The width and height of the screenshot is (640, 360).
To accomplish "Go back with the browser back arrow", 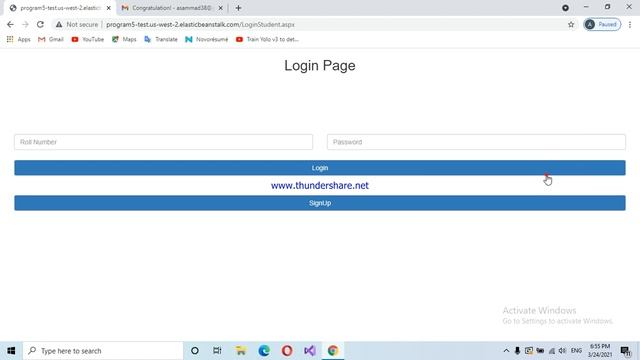I will (x=10, y=24).
